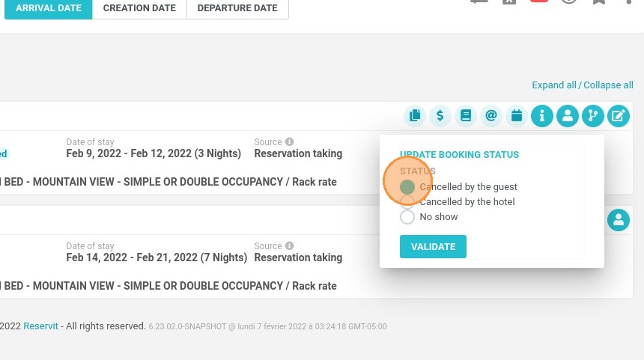
Task: Click 'Feb 14, 2022 - Feb 21, 2022 (7 Nights)' text
Action: click(x=157, y=257)
